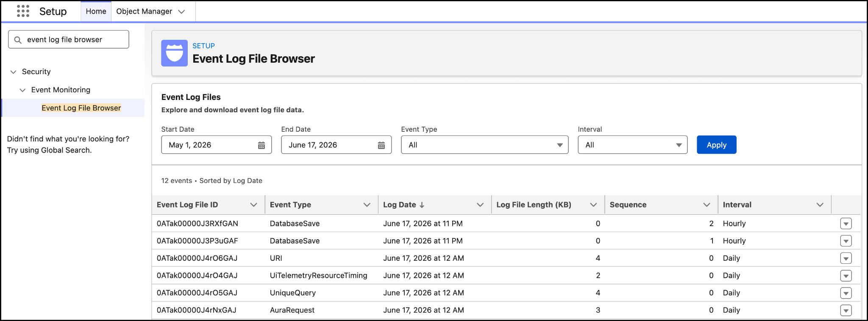Collapse the Security tree section
The height and width of the screenshot is (321, 868).
pos(13,72)
